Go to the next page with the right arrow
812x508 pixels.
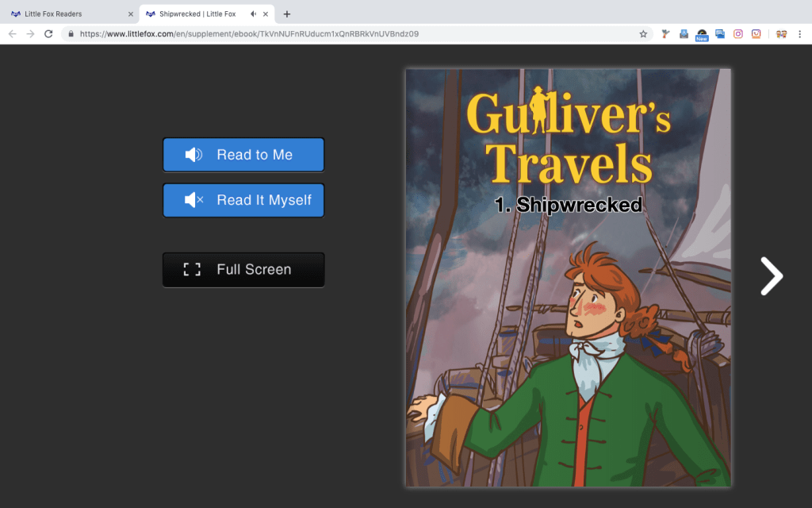(x=771, y=276)
